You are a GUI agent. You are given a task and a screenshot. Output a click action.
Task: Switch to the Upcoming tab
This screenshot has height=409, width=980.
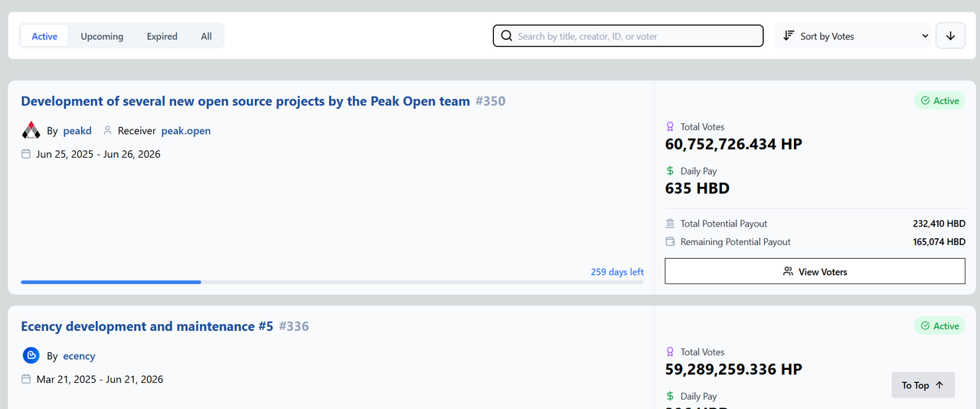click(x=102, y=36)
